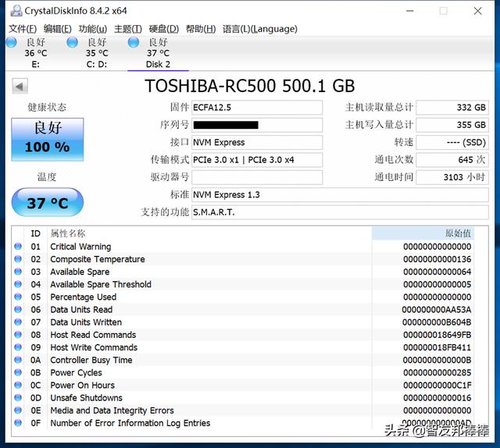The width and height of the screenshot is (500, 448).
Task: Click the 属性名称 column header
Action: click(x=209, y=233)
